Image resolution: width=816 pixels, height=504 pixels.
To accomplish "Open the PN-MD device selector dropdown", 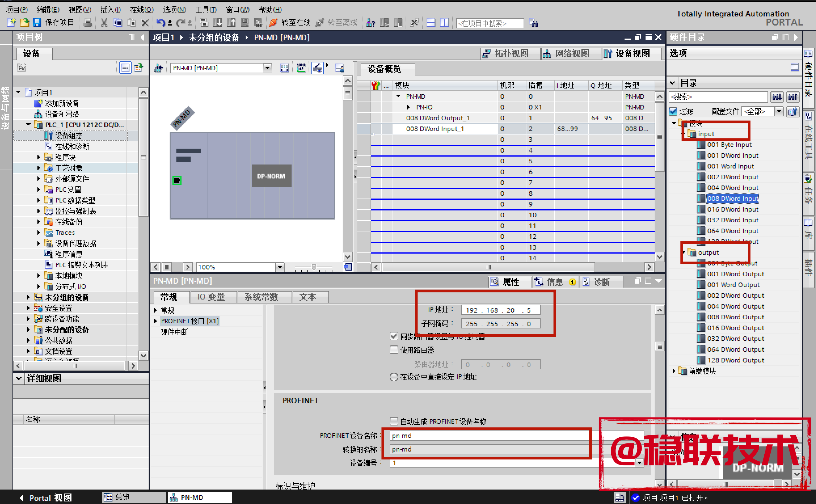I will point(267,68).
